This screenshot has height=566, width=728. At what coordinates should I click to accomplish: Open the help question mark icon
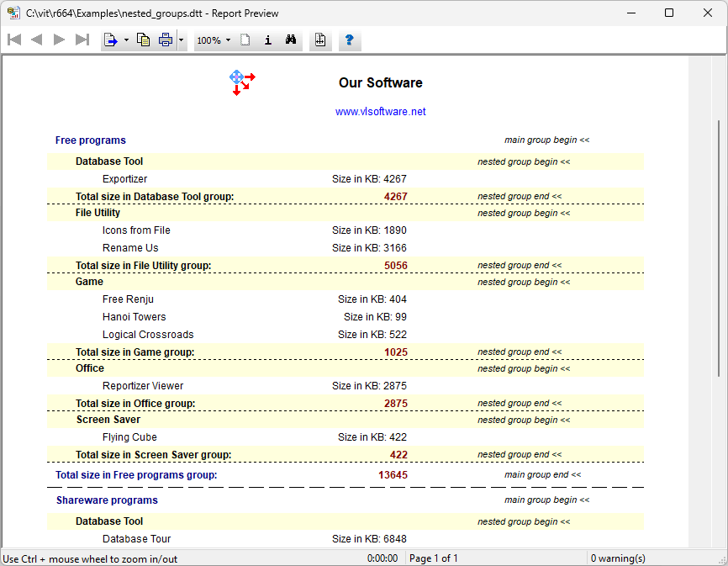point(350,40)
